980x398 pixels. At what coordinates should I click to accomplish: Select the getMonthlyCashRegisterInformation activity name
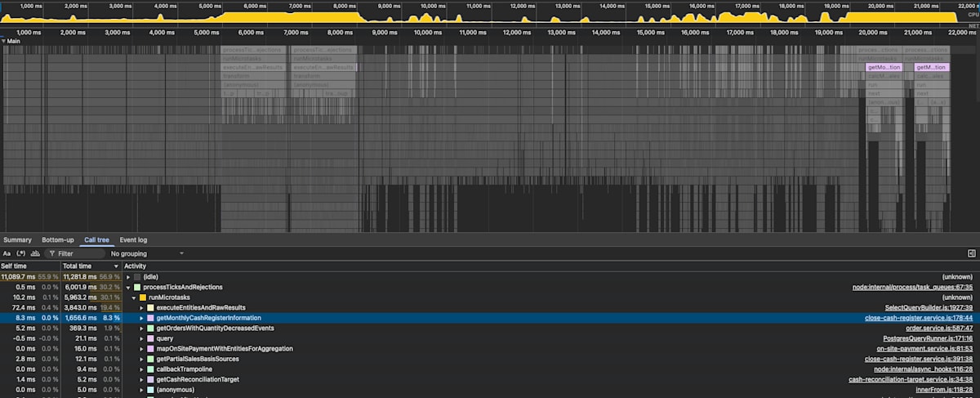[209, 318]
